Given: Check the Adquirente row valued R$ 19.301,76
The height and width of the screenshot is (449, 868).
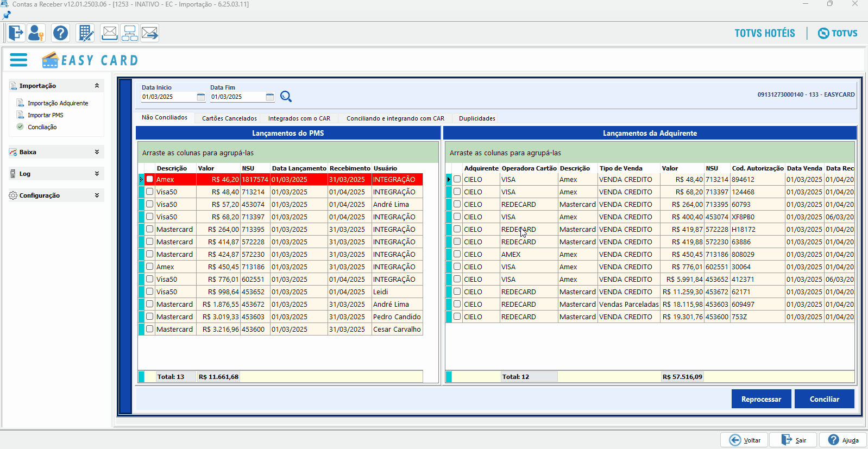Looking at the screenshot, I should pos(457,317).
